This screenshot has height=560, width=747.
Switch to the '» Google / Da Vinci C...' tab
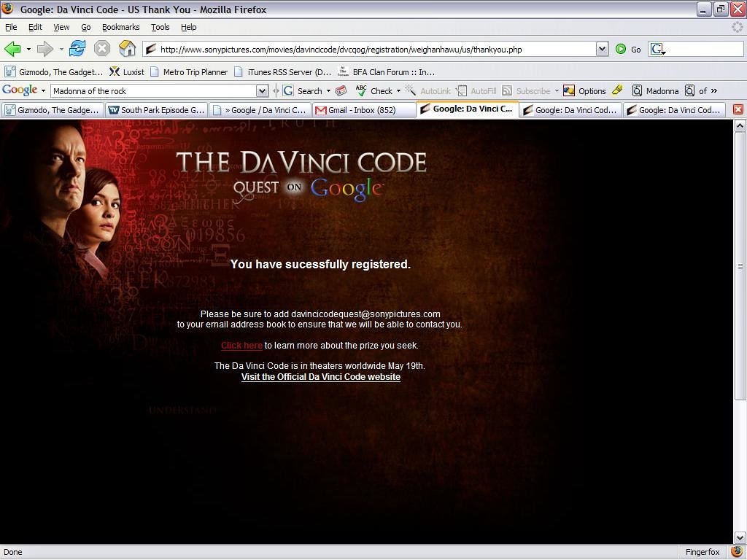[260, 110]
